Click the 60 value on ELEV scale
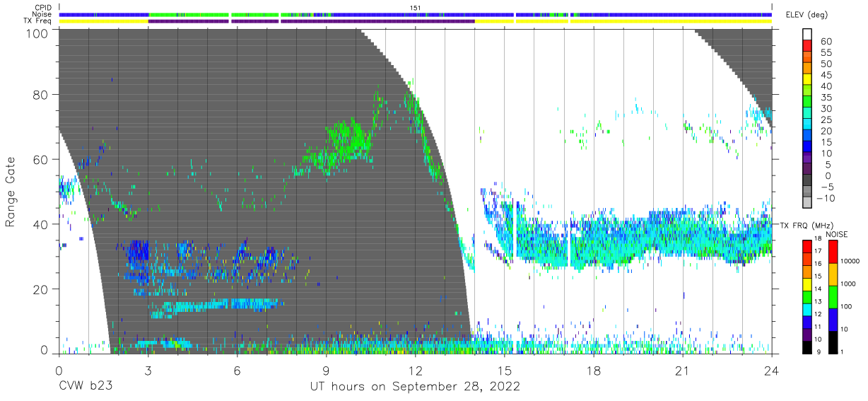This screenshot has height=401, width=868. point(826,41)
